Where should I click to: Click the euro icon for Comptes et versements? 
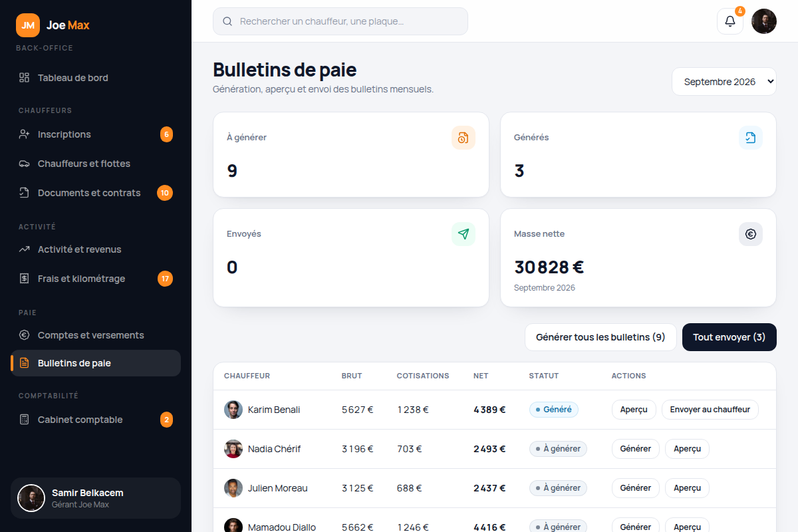[24, 335]
